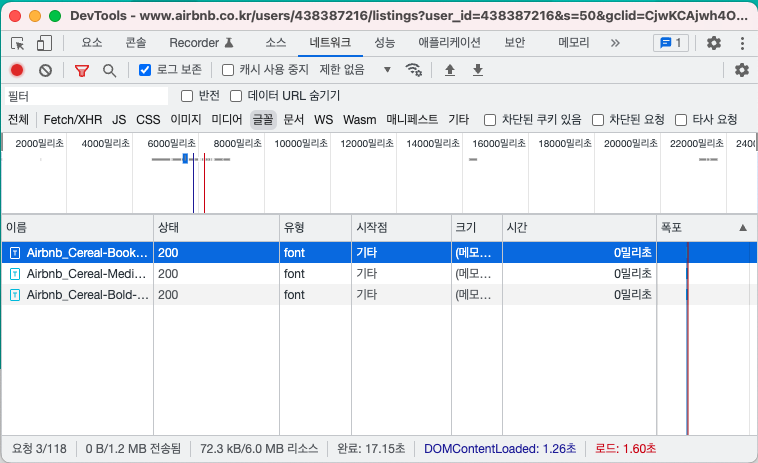758x463 pixels.
Task: Sort by 시작점 column header
Action: pyautogui.click(x=401, y=228)
